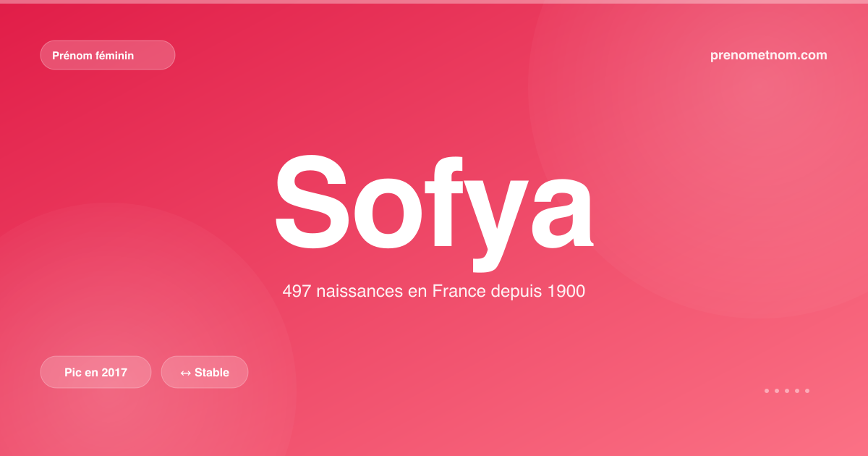Click "497 naissances en France depuis 1900" text
Image resolution: width=868 pixels, height=456 pixels.
[434, 292]
